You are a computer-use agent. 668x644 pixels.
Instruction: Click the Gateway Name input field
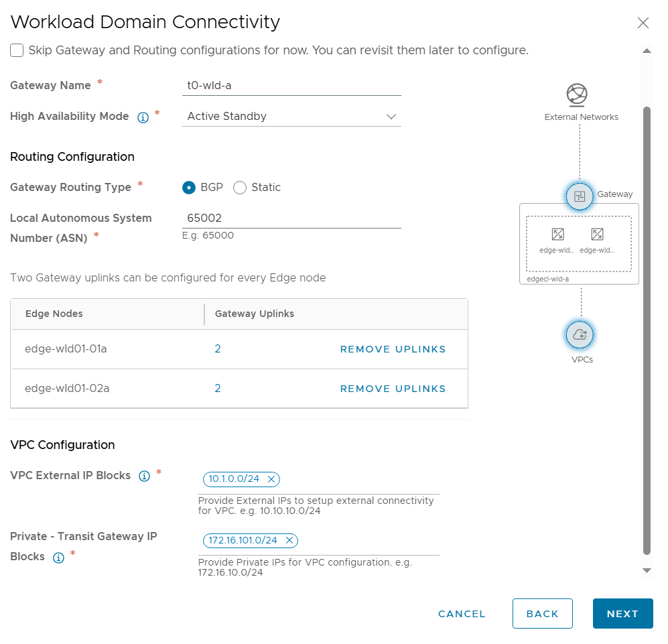tap(291, 86)
